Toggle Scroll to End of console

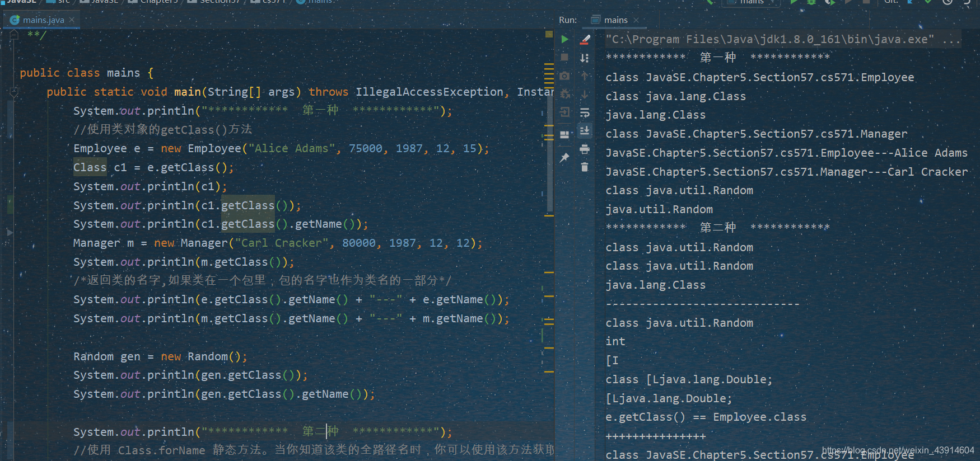coord(585,130)
